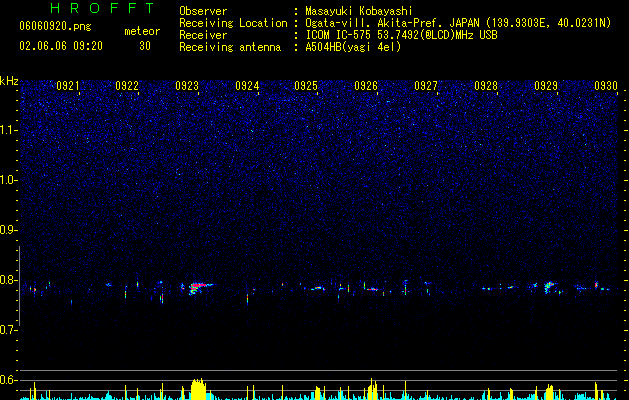The width and height of the screenshot is (629, 400).
Task: Select the observer name Masayuki Kobayashi
Action: pyautogui.click(x=359, y=11)
